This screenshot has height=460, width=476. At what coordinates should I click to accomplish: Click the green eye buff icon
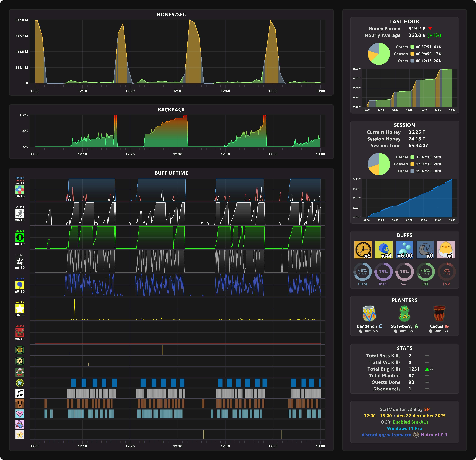point(20,237)
